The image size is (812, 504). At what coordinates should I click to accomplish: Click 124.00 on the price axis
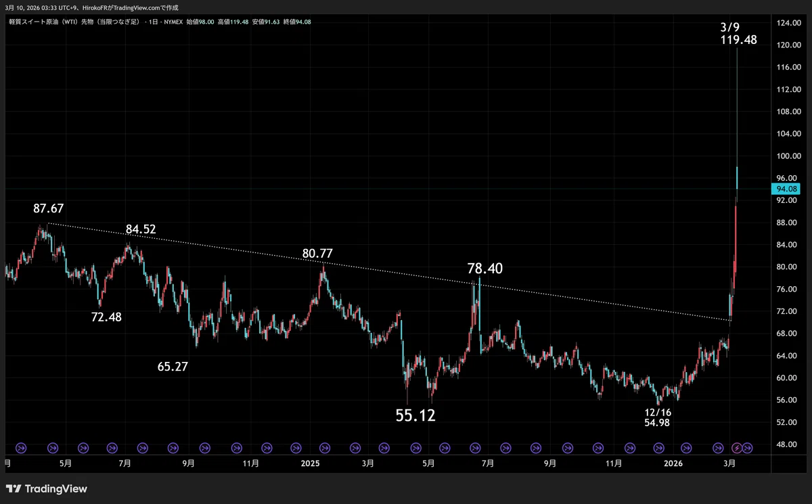pyautogui.click(x=788, y=23)
